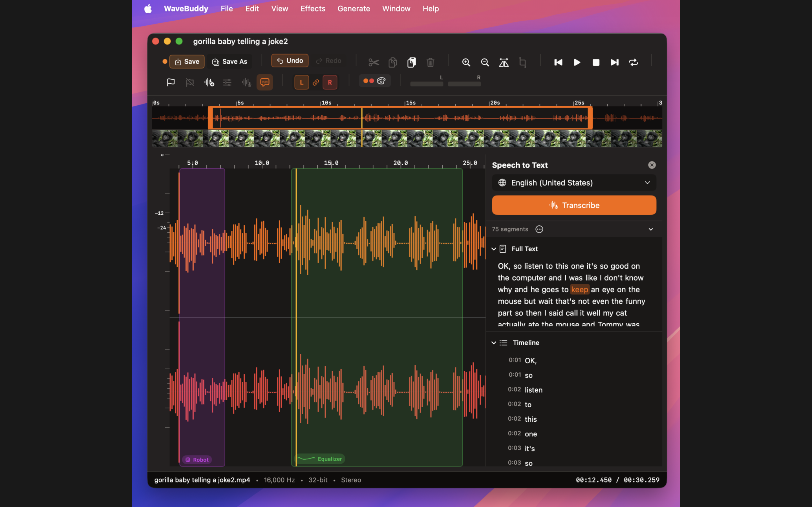The image size is (812, 507).
Task: Open the Effects menu
Action: [x=313, y=9]
